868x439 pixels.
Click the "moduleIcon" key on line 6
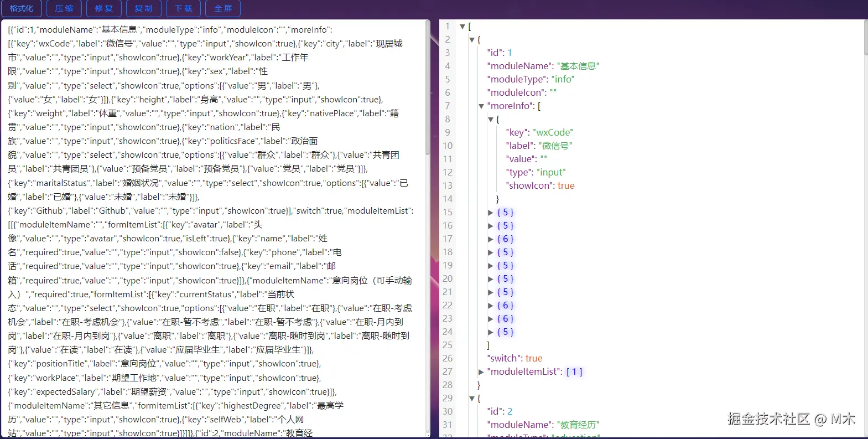pyautogui.click(x=517, y=92)
